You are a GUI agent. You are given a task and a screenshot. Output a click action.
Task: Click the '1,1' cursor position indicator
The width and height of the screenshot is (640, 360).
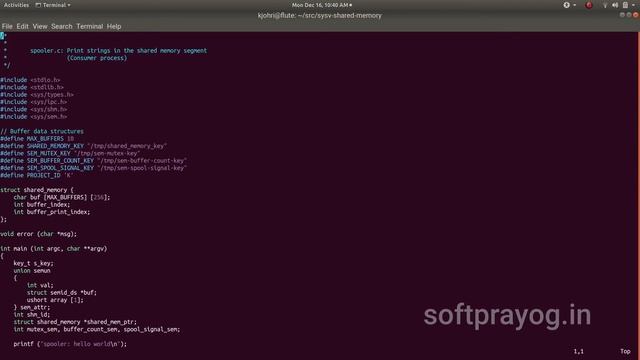579,351
